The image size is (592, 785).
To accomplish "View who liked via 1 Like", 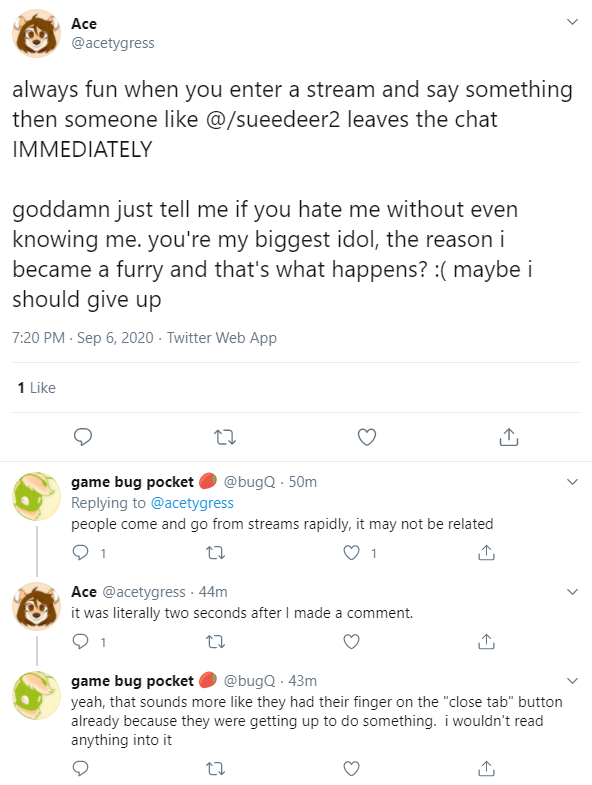I will coord(37,387).
